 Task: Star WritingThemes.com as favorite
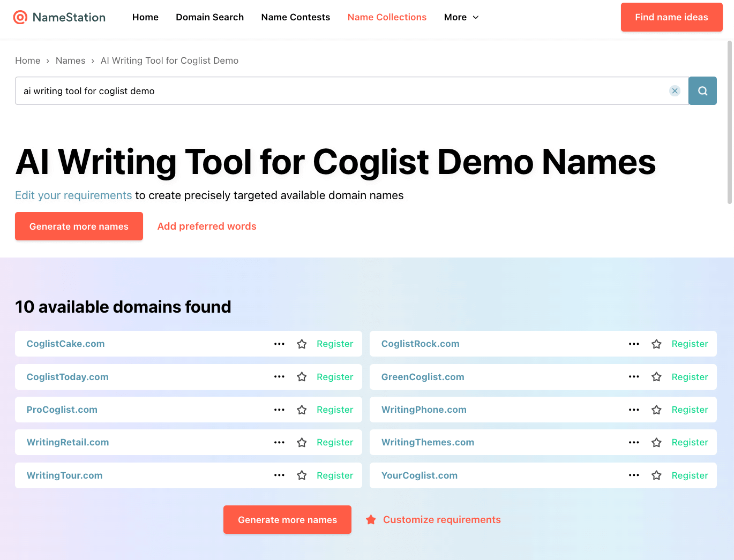pos(656,442)
